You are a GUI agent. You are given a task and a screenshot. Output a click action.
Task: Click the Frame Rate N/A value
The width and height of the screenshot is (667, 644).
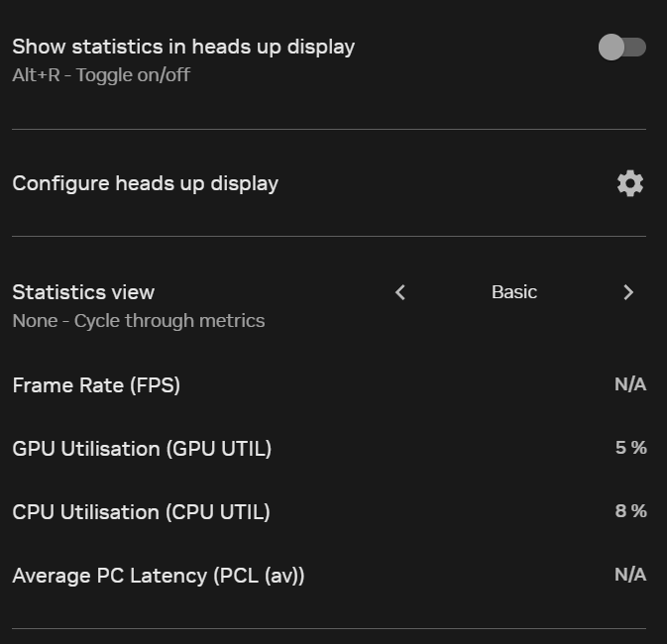[x=629, y=384]
